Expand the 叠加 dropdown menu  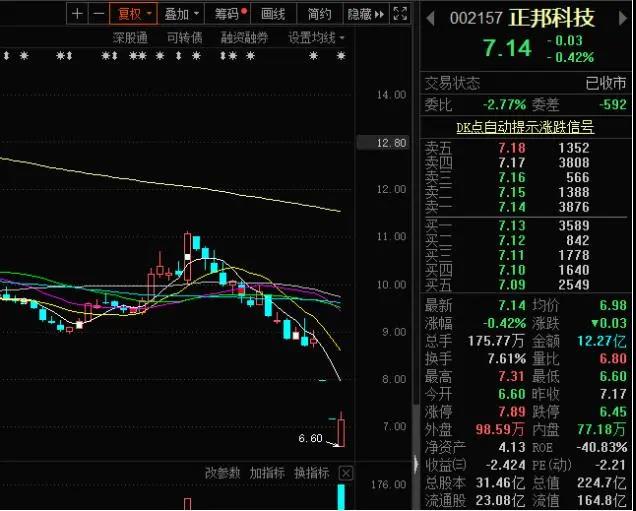pos(181,14)
